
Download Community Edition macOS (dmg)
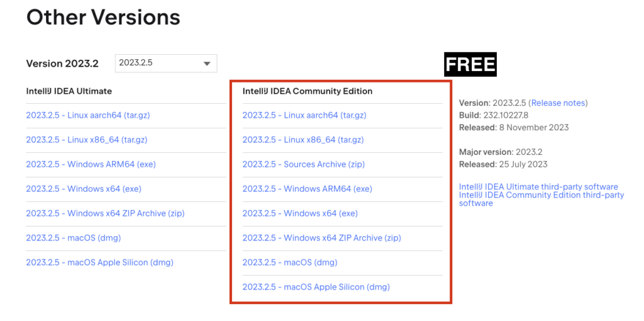290,262
